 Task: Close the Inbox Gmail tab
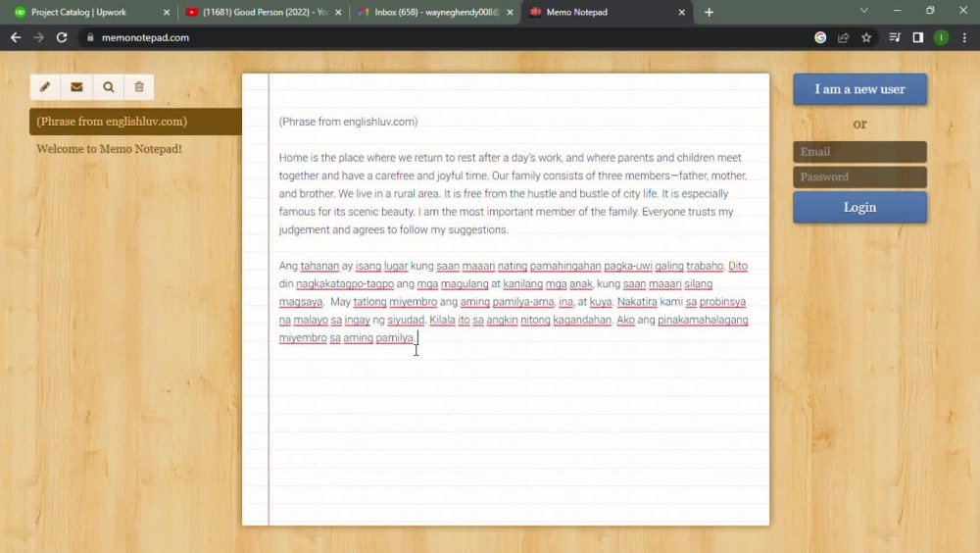tap(510, 12)
